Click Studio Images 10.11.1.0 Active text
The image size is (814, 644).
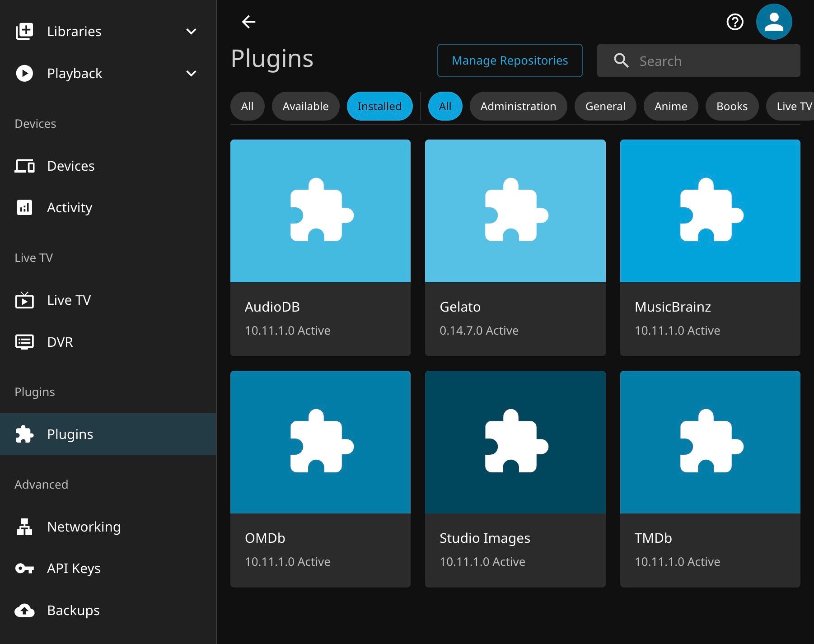click(482, 562)
